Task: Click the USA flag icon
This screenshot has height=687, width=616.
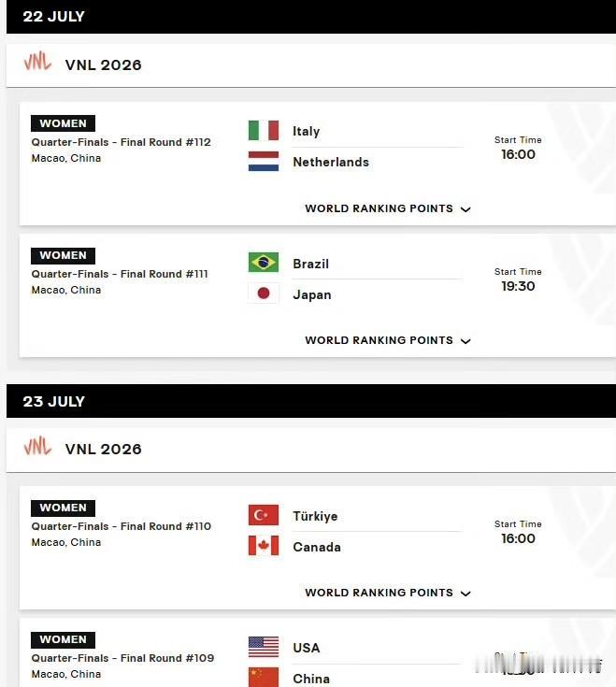Action: [x=264, y=647]
